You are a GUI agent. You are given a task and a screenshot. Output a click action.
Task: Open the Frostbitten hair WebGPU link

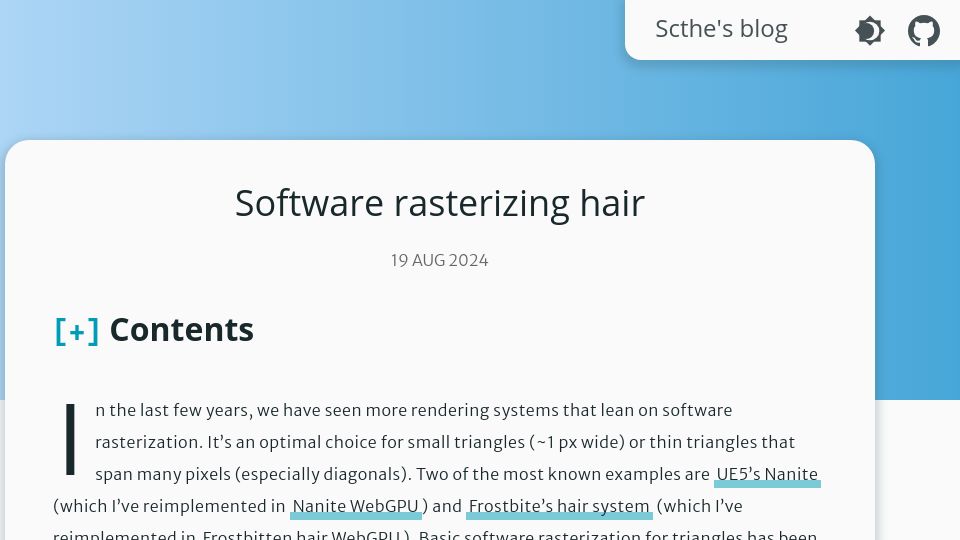pyautogui.click(x=301, y=535)
